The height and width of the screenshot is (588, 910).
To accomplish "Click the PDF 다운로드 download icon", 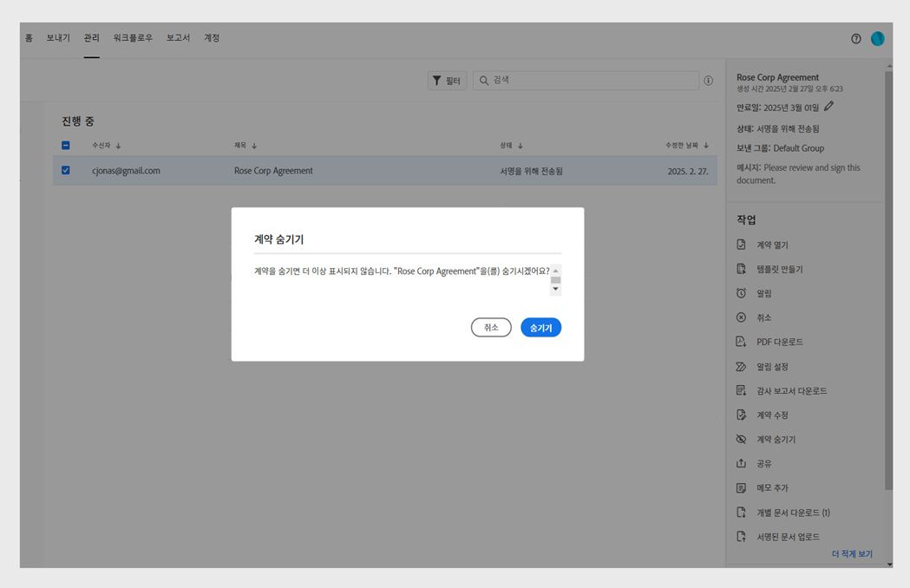I will click(x=743, y=342).
